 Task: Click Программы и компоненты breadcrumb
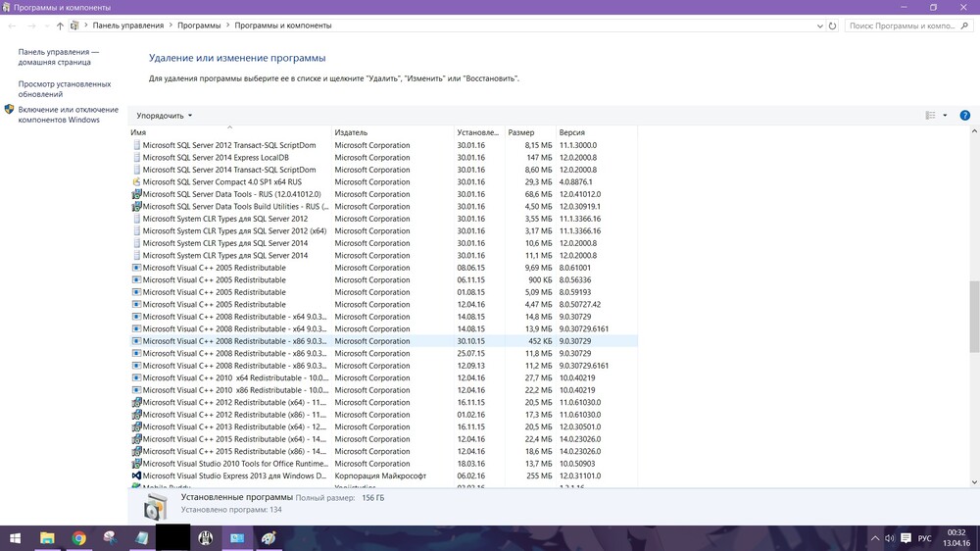click(x=282, y=25)
